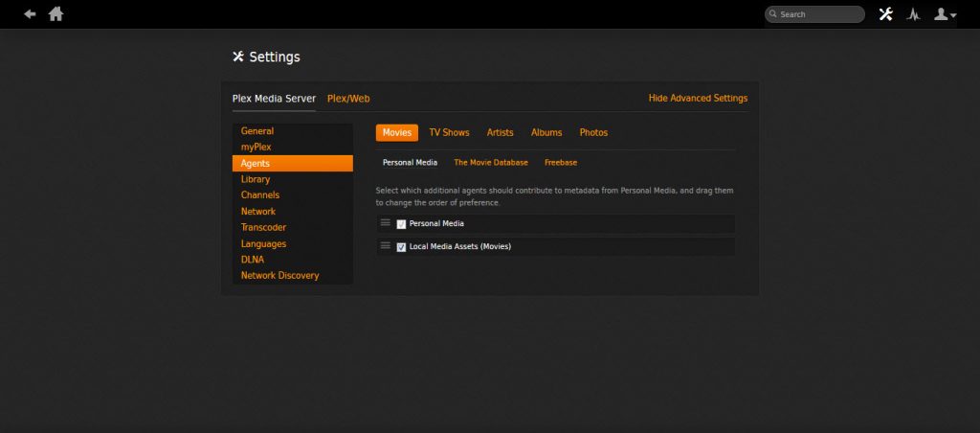Go back using the left arrow icon
This screenshot has height=433, width=980.
(30, 13)
